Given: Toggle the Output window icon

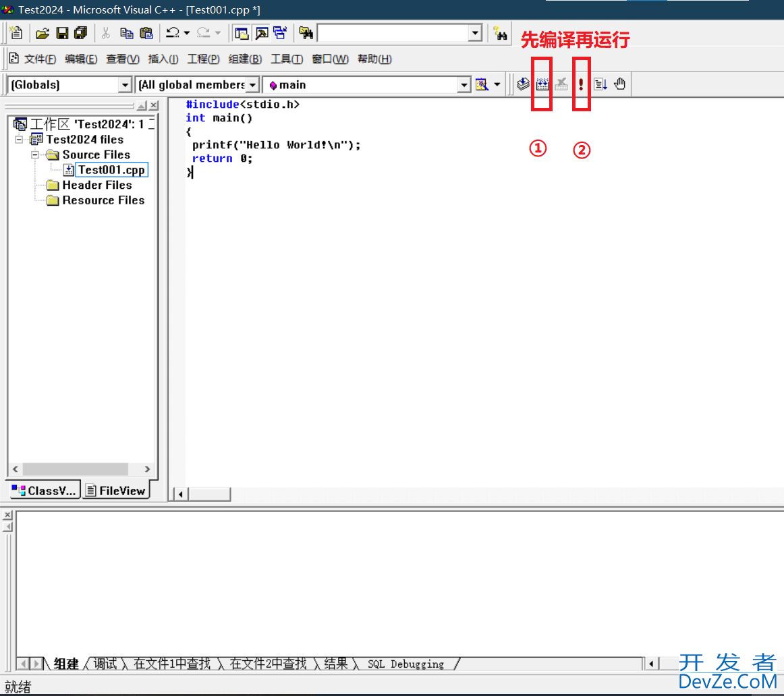Looking at the screenshot, I should coord(262,34).
